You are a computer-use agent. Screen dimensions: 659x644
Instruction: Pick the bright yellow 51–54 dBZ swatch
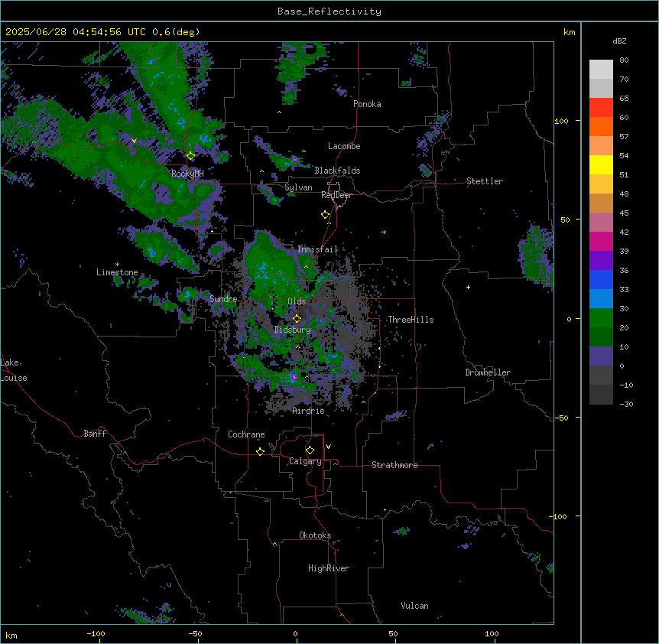[601, 164]
